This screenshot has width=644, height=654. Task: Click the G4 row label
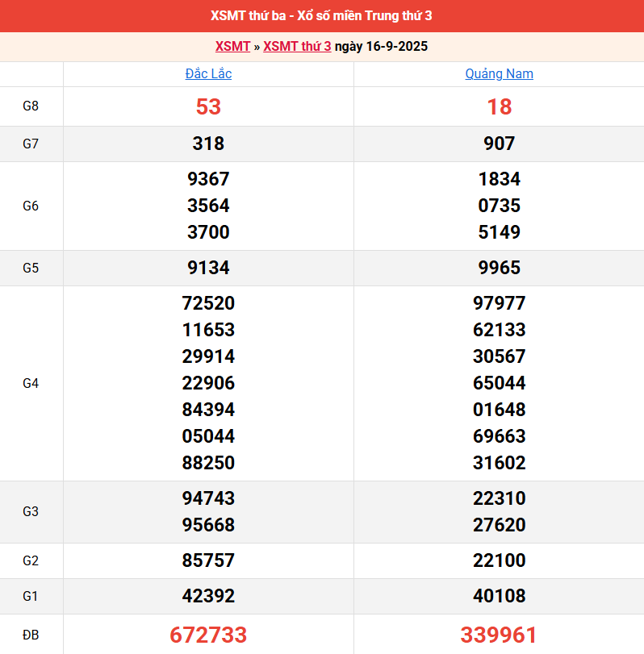pyautogui.click(x=31, y=383)
